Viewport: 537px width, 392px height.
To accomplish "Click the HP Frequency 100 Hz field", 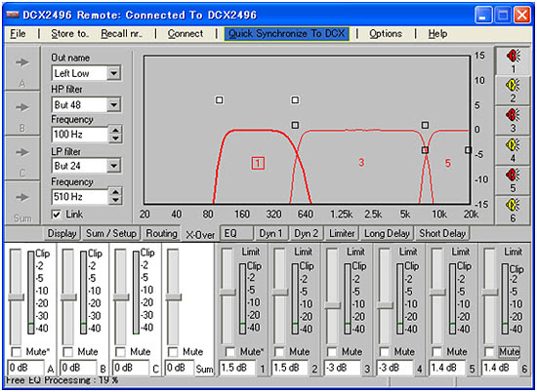I will 80,135.
